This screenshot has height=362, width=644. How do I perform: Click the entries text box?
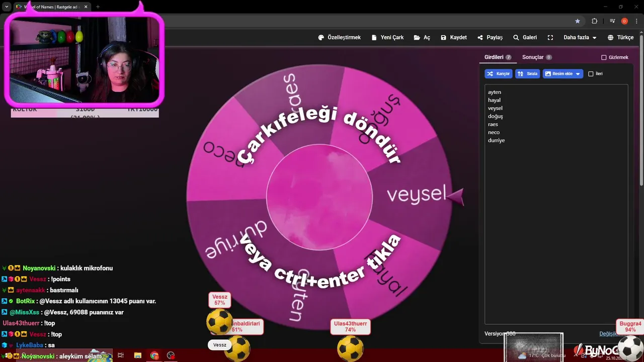(556, 204)
